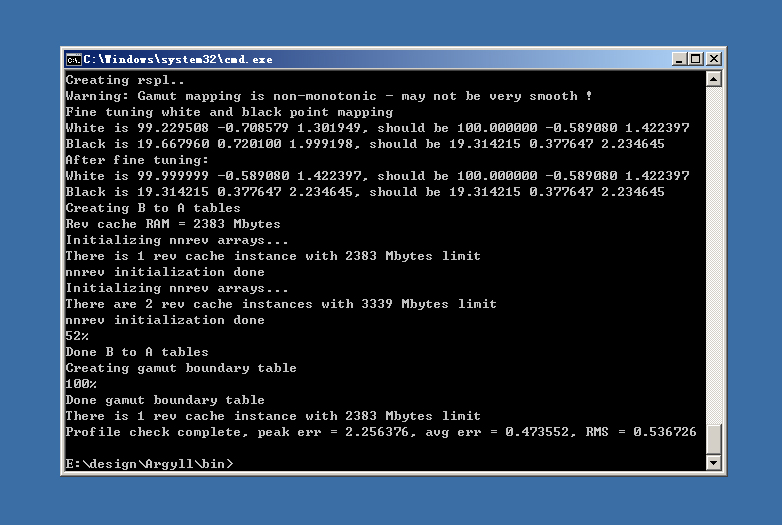Click the blue desktop background outside the window
The width and height of the screenshot is (782, 525).
pos(390,500)
